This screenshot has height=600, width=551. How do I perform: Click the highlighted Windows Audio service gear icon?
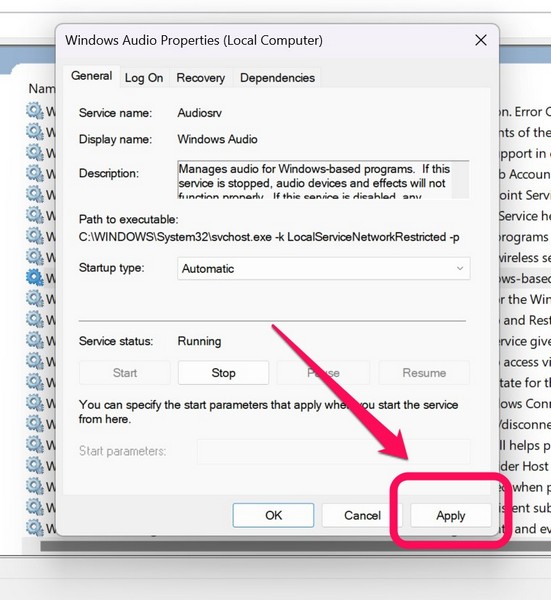[35, 277]
